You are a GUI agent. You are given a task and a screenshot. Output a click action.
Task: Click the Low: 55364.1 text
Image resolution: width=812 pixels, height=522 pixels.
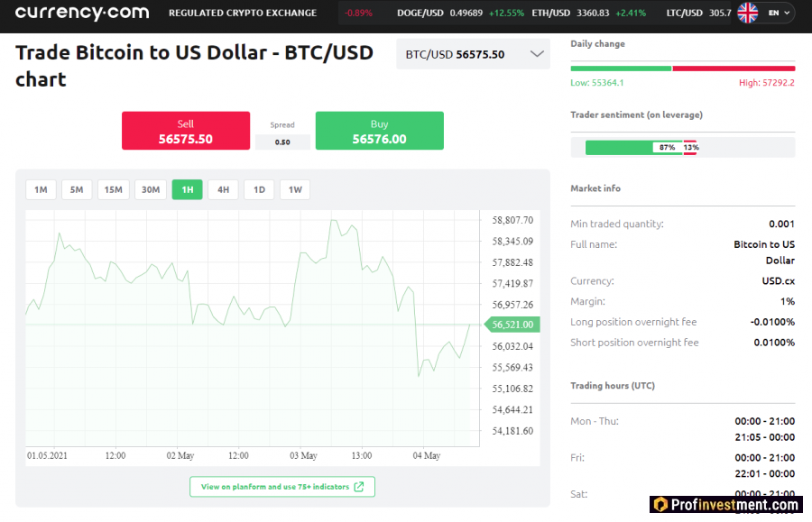(597, 83)
